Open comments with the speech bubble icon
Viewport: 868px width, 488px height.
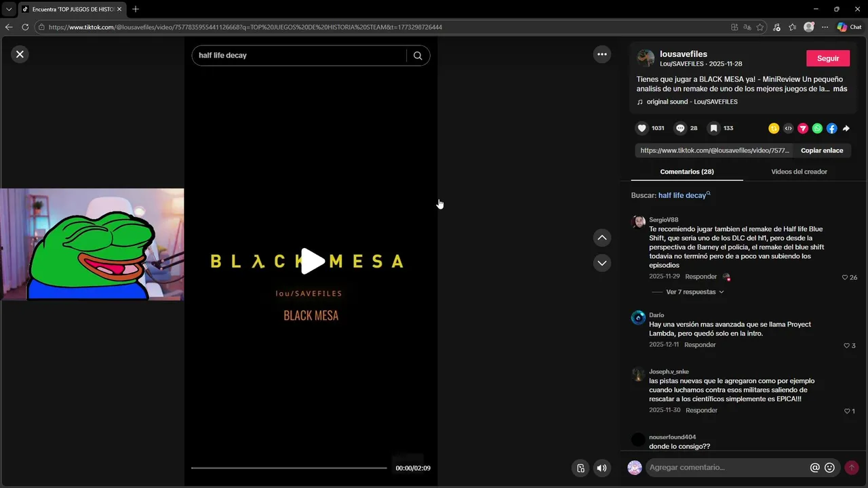[680, 128]
